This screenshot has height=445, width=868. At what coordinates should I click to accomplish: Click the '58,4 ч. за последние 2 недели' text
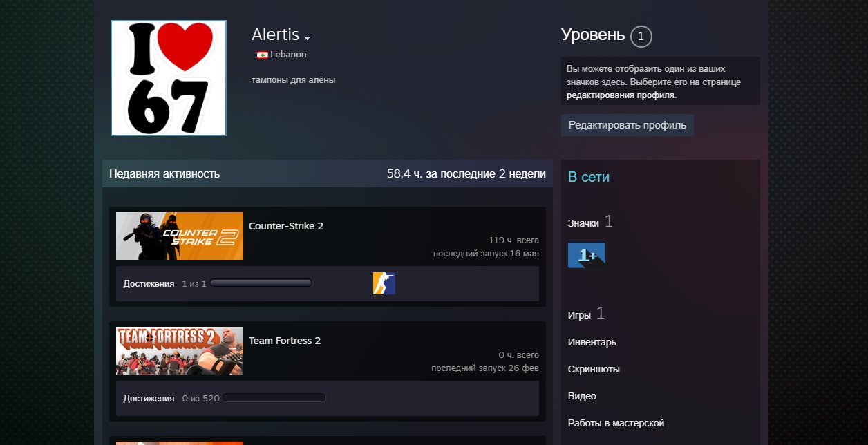point(466,173)
